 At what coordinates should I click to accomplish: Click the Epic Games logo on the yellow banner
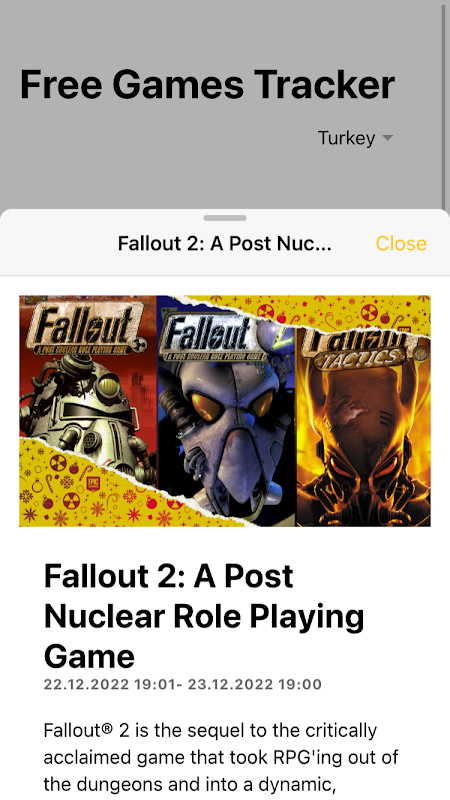(x=93, y=483)
